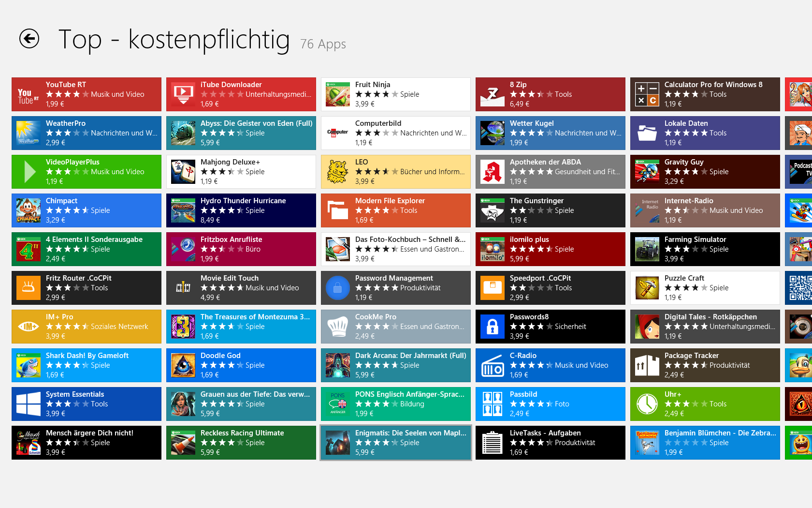Open the Gravity Guy app tile
This screenshot has height=508, width=812.
(x=705, y=172)
